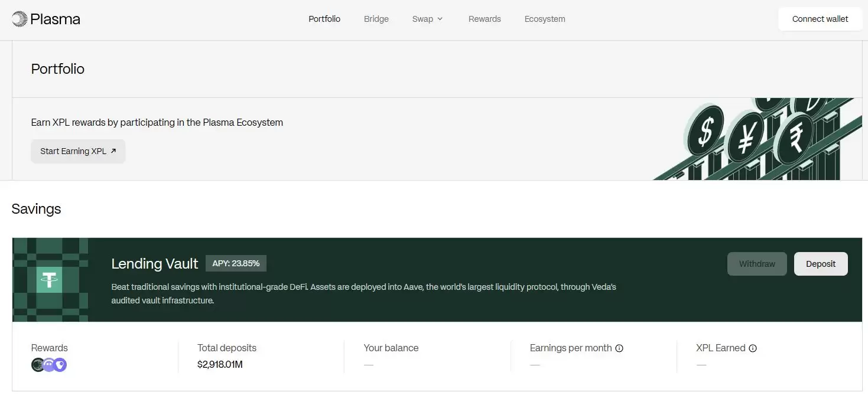868x402 pixels.
Task: Click Deposit on the Lending Vault
Action: click(821, 264)
